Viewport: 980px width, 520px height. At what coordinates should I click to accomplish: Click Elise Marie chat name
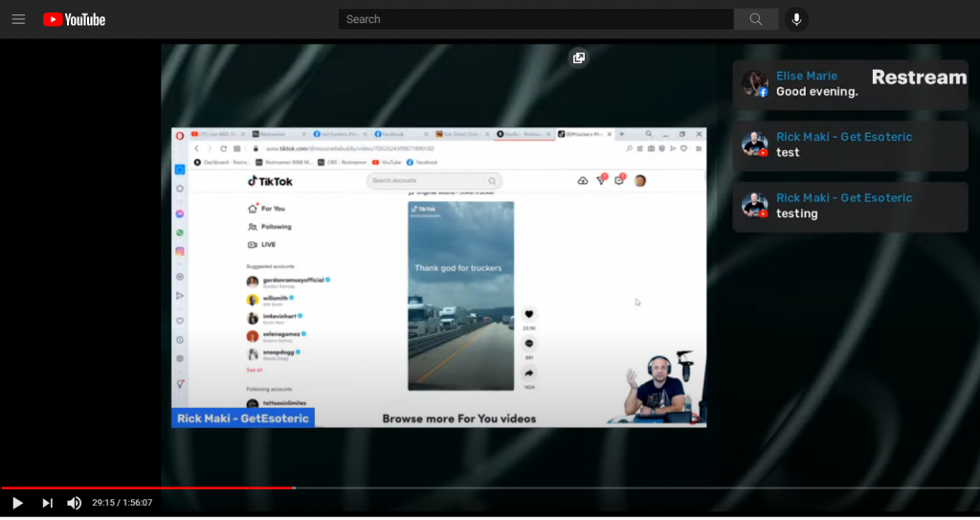(x=807, y=76)
